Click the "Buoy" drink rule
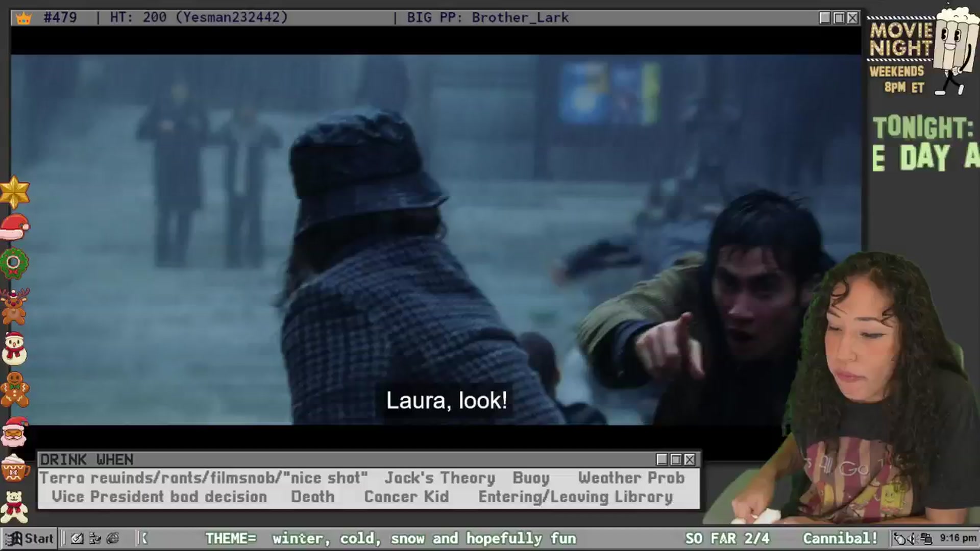This screenshot has height=551, width=980. coord(531,478)
